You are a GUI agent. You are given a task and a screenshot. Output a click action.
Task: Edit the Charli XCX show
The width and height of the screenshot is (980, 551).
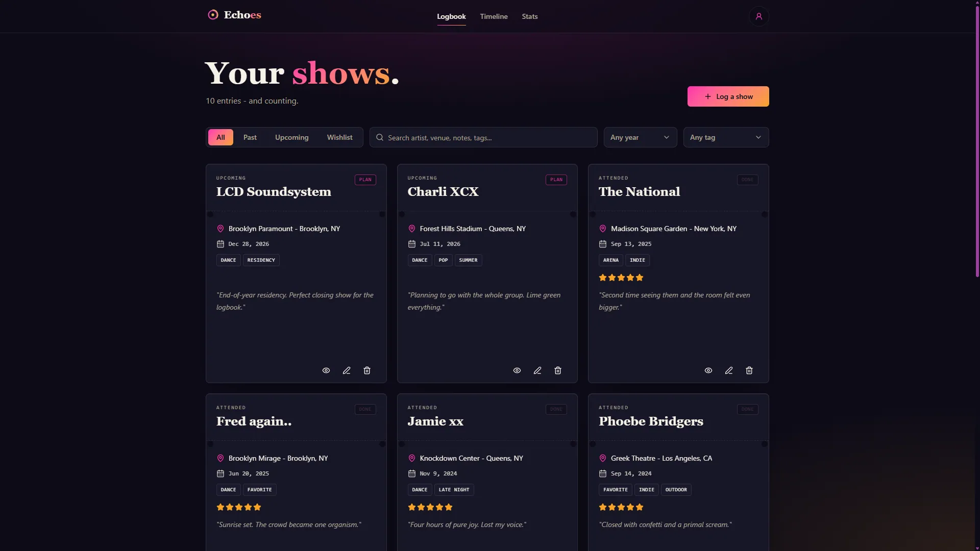pos(537,370)
